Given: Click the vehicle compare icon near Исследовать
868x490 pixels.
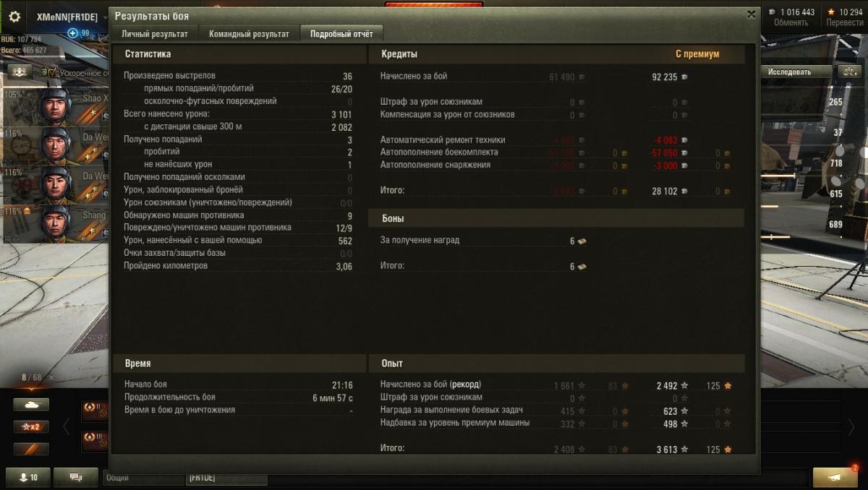Looking at the screenshot, I should 848,72.
